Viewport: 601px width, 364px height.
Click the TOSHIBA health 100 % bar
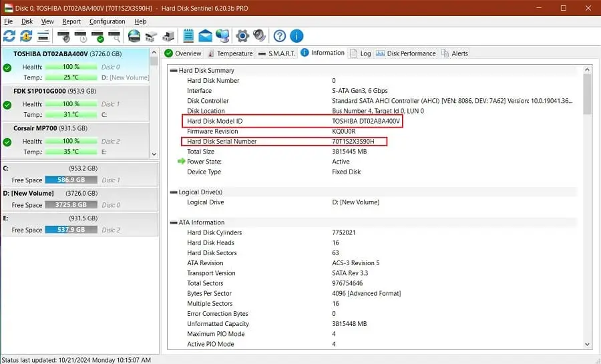click(x=71, y=67)
